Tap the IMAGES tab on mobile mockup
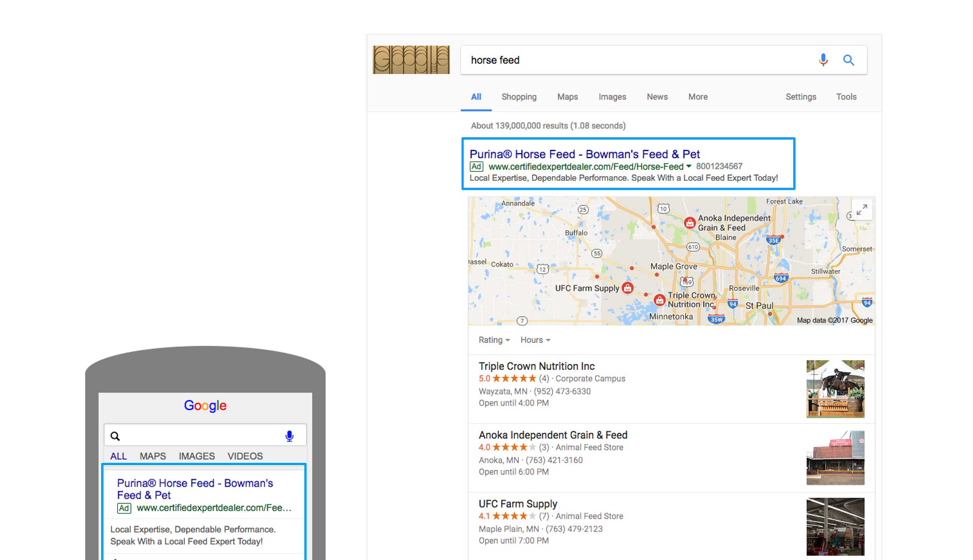This screenshot has width=973, height=560. coord(197,456)
